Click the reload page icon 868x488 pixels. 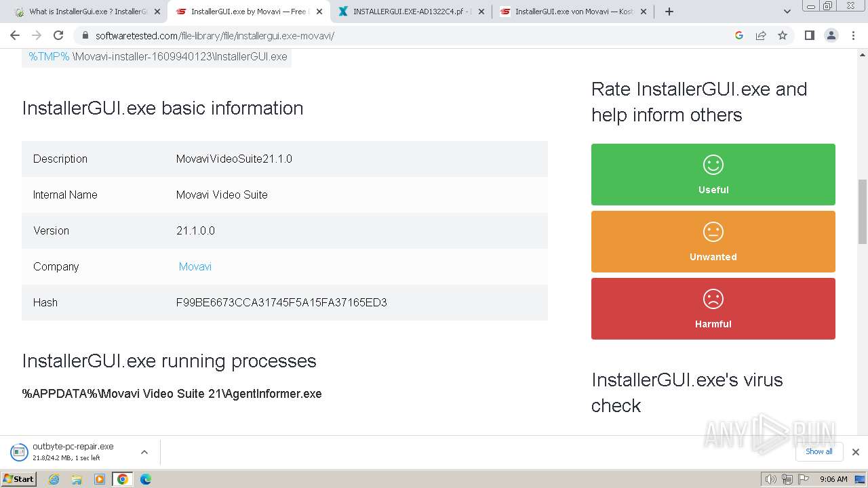pos(58,35)
